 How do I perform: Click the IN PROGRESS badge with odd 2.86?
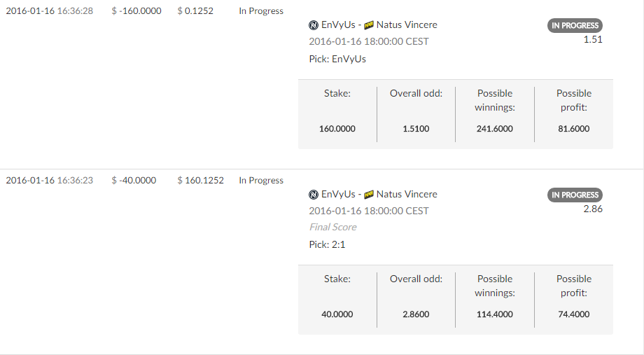point(575,195)
